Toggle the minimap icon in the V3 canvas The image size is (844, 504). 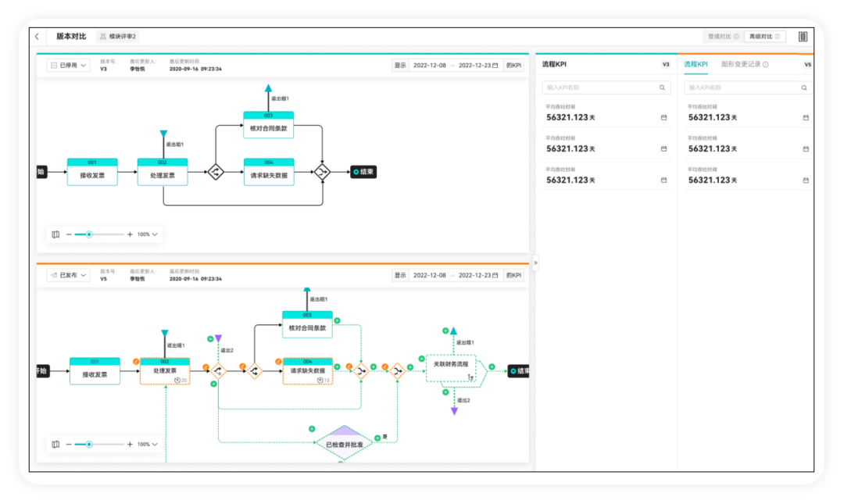click(x=55, y=234)
